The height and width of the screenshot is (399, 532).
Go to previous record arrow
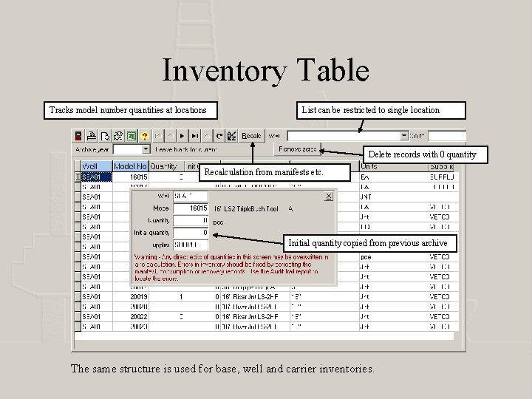point(171,136)
